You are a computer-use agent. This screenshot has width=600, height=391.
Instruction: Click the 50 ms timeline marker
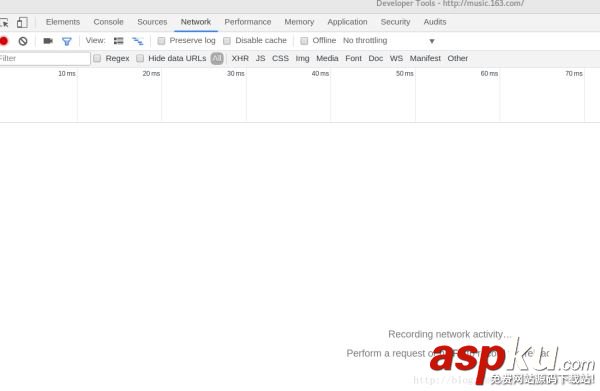point(404,73)
